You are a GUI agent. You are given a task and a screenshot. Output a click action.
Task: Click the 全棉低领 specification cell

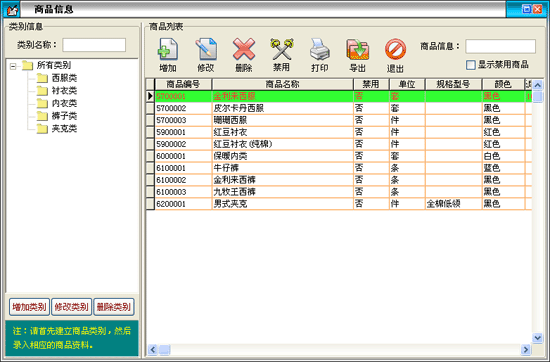pyautogui.click(x=453, y=204)
